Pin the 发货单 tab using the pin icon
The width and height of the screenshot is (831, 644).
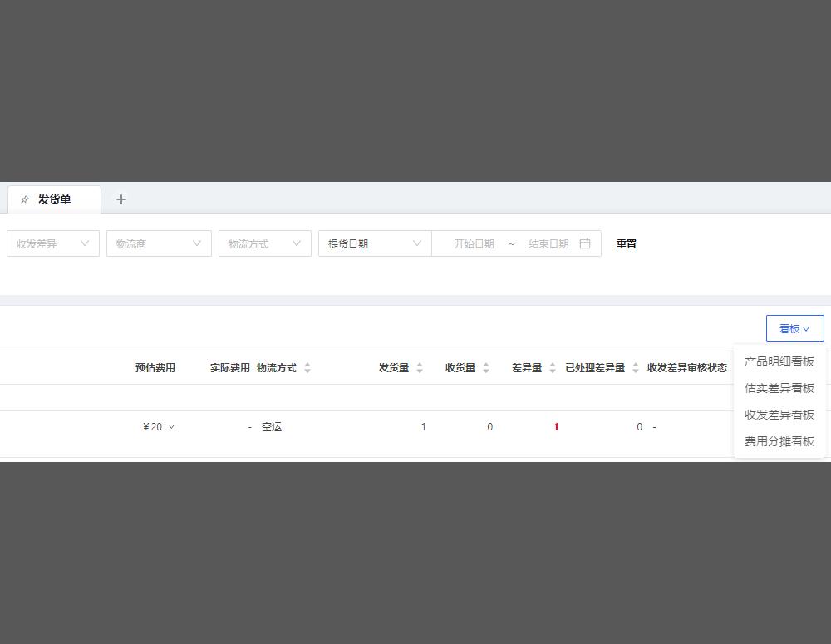point(25,199)
